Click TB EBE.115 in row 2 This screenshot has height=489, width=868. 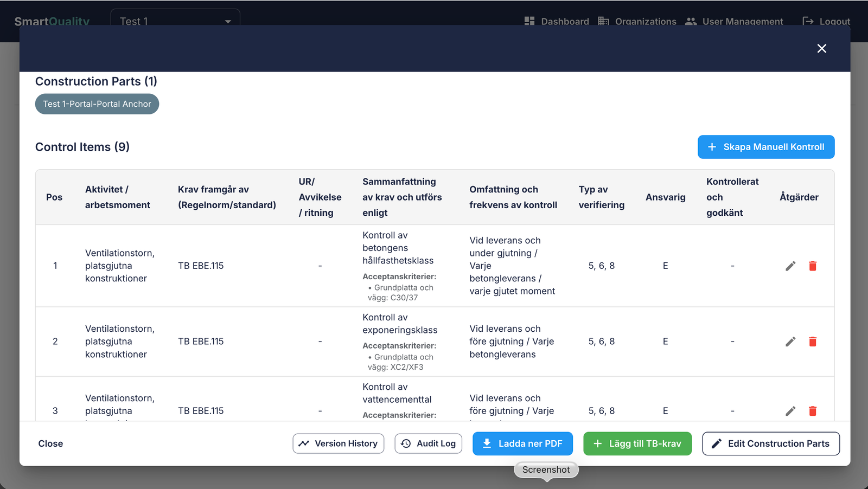[x=201, y=342]
